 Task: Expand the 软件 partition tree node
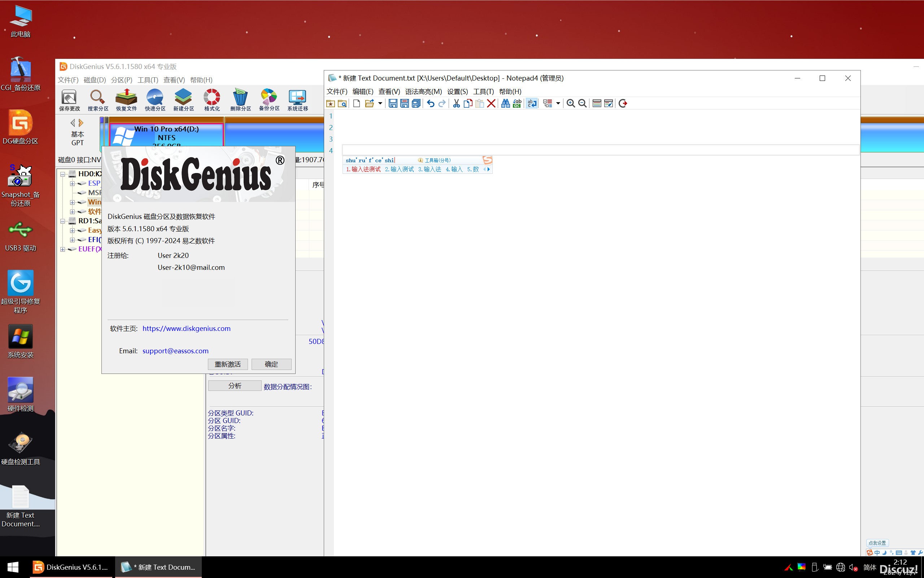click(x=72, y=211)
